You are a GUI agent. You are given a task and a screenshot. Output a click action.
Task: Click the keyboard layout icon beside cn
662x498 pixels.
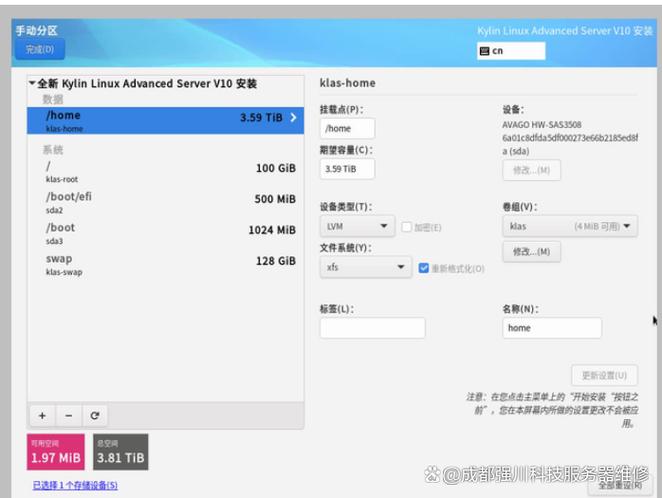(485, 51)
